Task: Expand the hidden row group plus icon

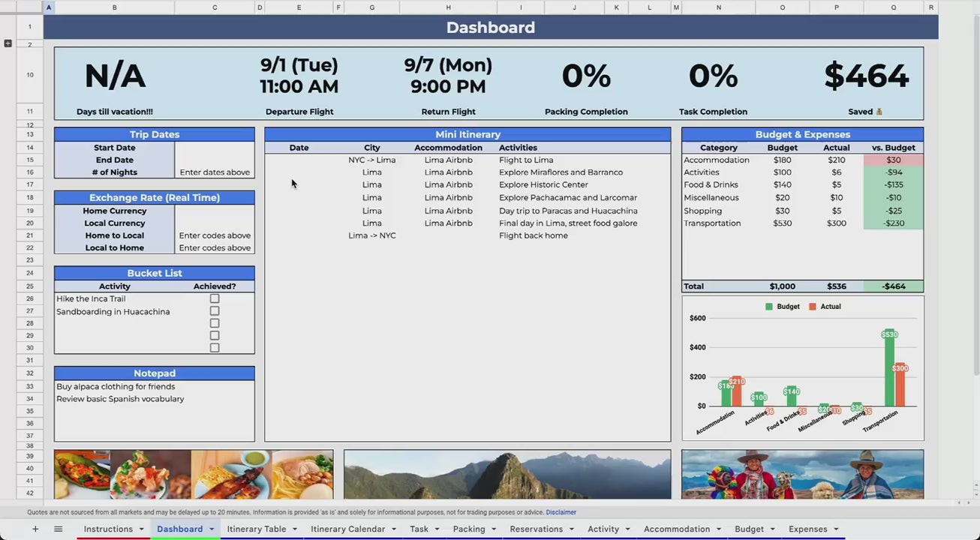Action: [x=8, y=43]
